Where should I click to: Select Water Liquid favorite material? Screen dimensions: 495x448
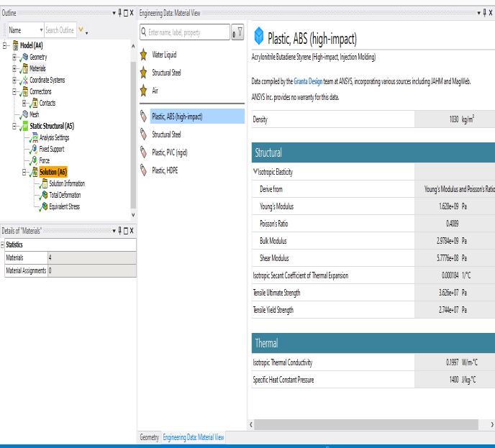[x=164, y=55]
